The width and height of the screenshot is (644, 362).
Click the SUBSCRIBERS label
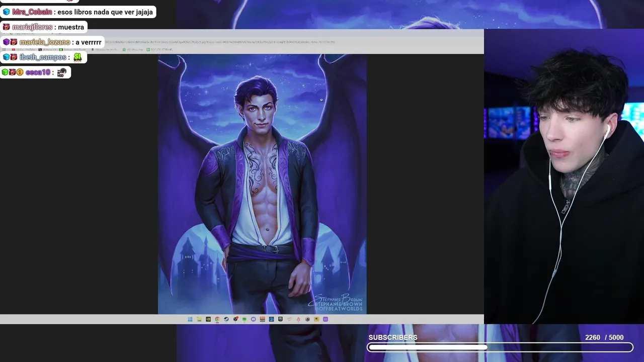[393, 337]
